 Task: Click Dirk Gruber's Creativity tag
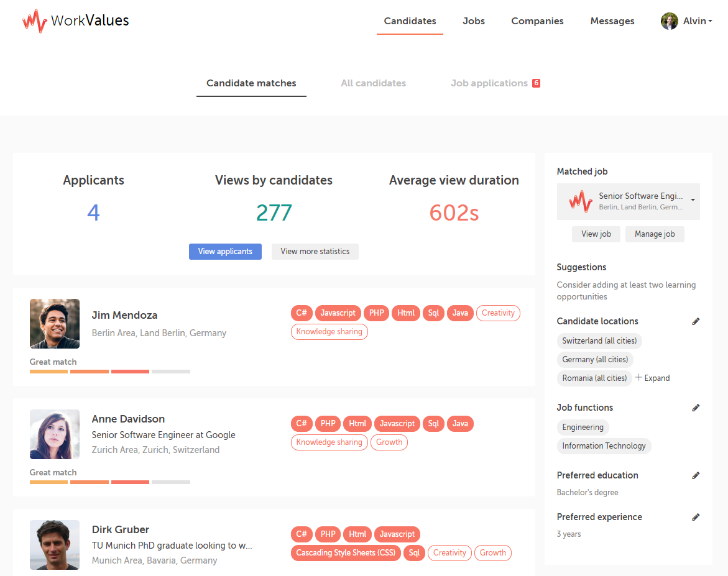(449, 552)
